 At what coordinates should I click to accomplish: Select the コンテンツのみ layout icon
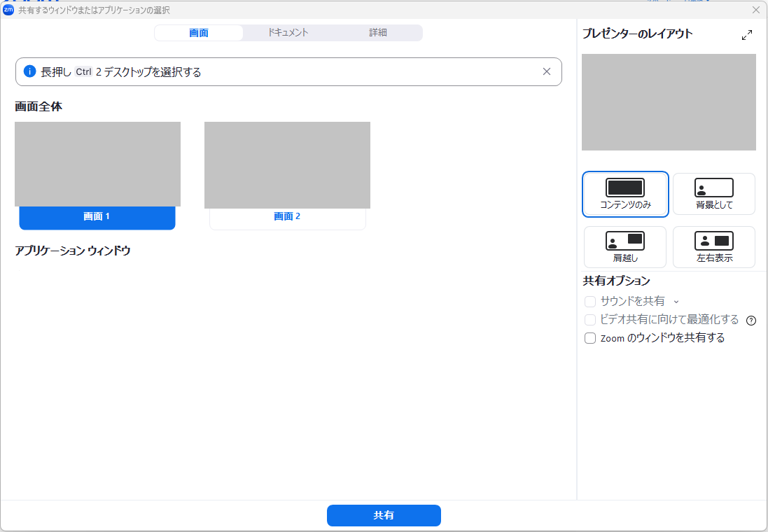point(624,188)
